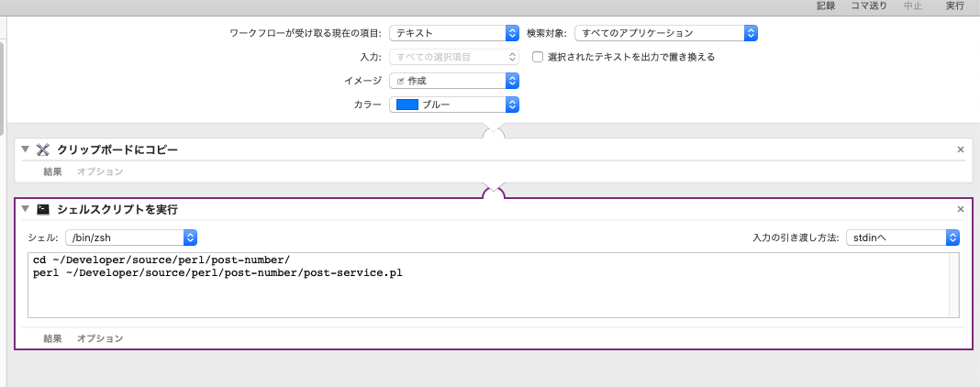
Task: Collapse the クリップボードにコピー action triangle
Action: click(x=25, y=149)
